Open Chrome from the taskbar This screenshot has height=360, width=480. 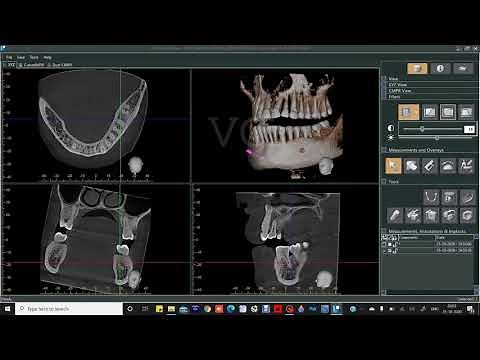(207, 309)
